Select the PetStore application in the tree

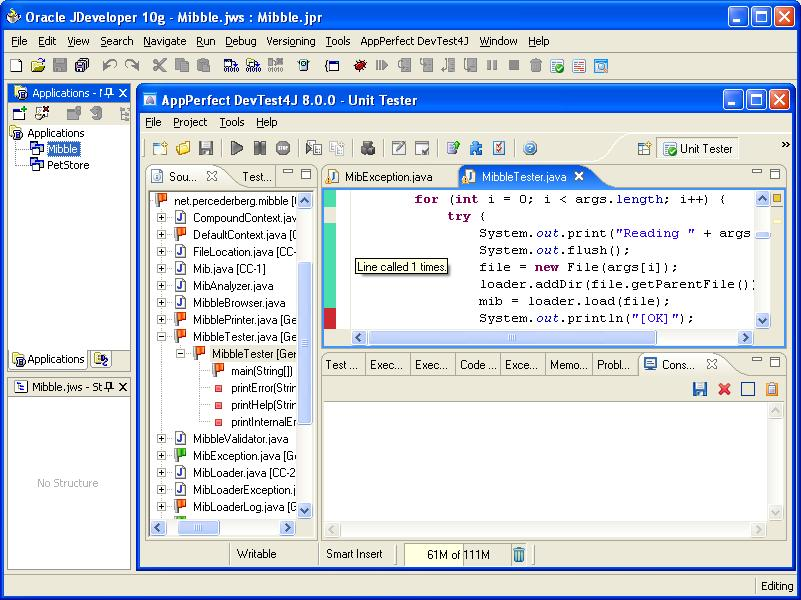(x=68, y=165)
